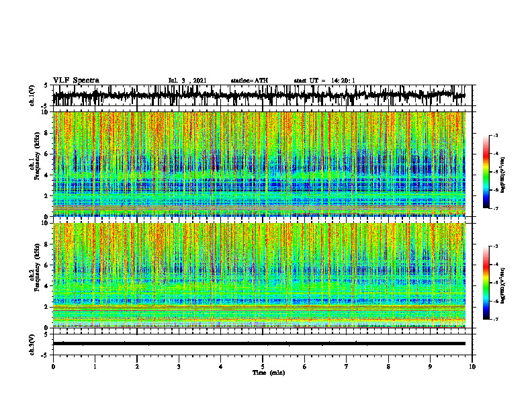The width and height of the screenshot is (532, 411).
Task: Click inside the ch.2 spectrogram panel
Action: point(259,275)
